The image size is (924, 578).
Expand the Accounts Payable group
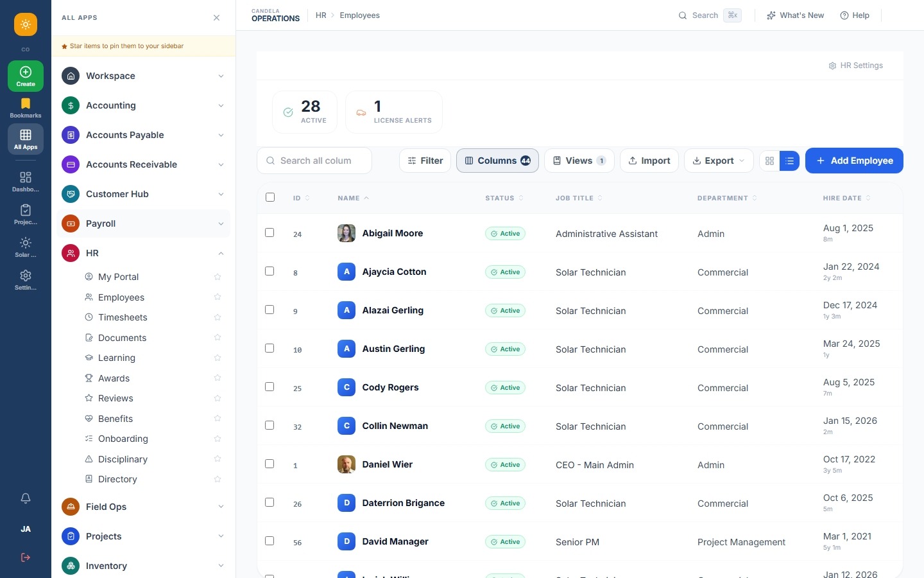[143, 135]
